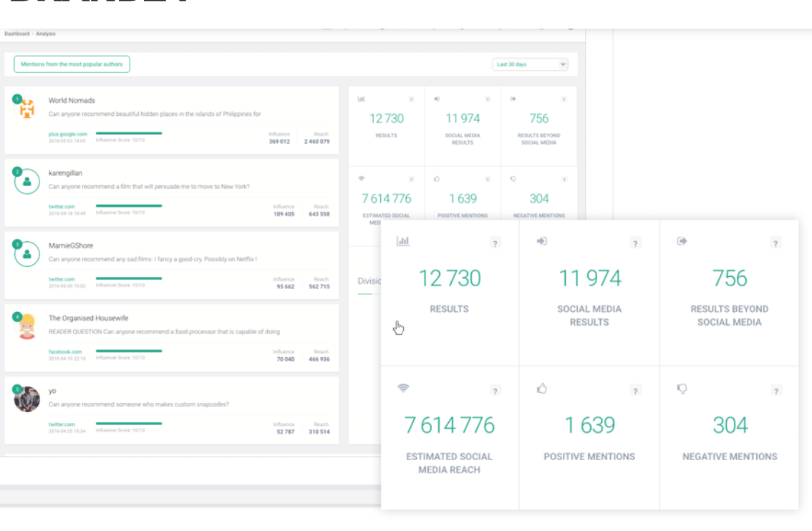Select the yo author profile photo
The width and height of the screenshot is (812, 531).
click(x=26, y=399)
